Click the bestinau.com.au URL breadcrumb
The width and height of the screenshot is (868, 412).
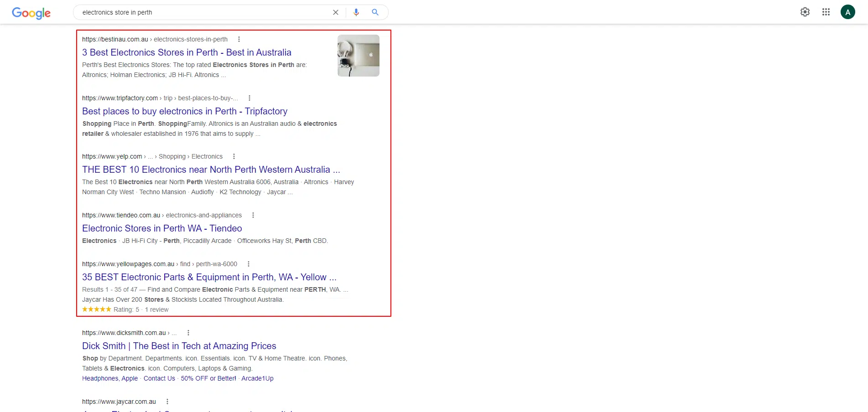[x=155, y=39]
